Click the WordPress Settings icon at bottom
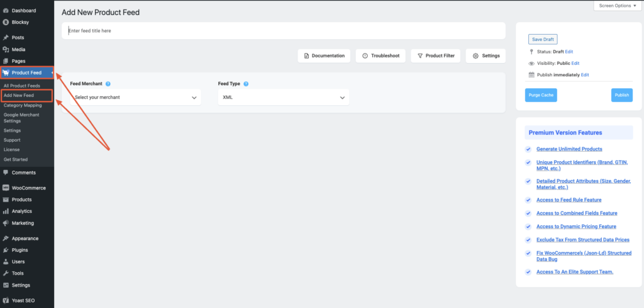 coord(6,285)
